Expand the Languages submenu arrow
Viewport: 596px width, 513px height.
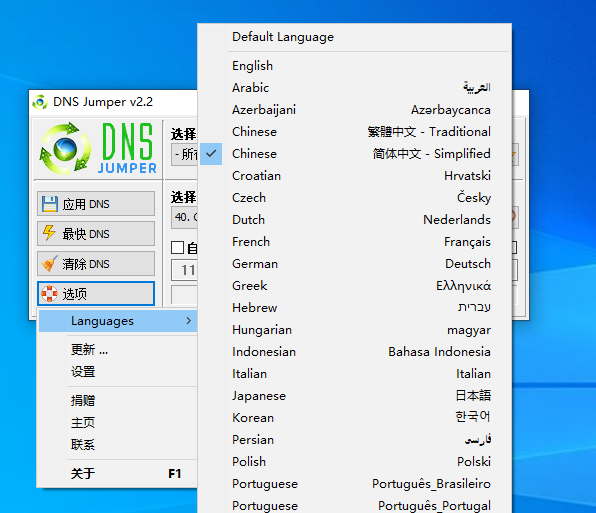coord(189,321)
